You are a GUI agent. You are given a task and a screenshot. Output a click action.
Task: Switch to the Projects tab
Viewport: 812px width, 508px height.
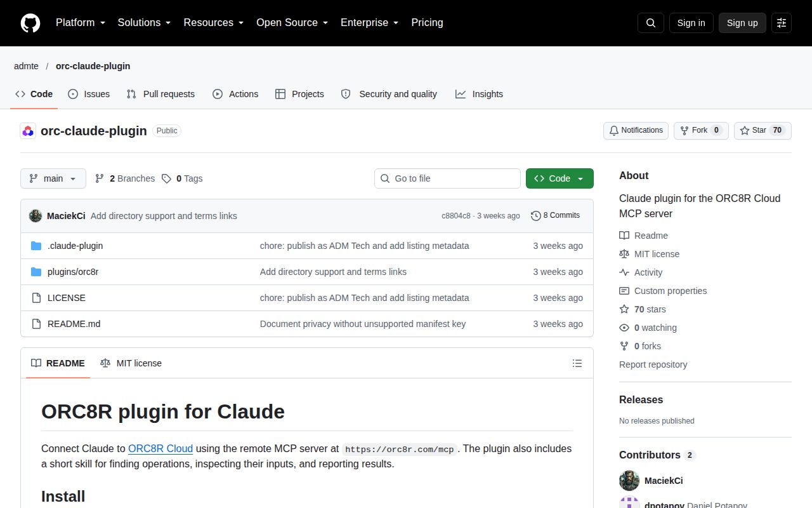coord(299,94)
